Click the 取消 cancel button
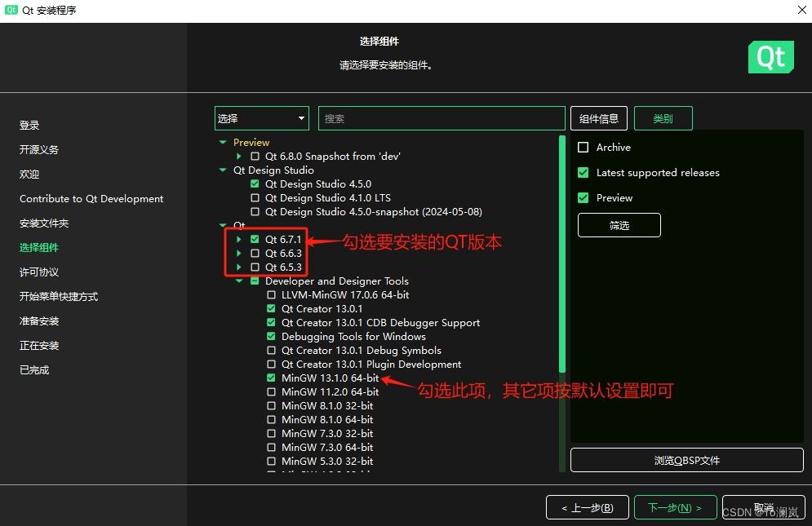812x526 pixels. coord(763,507)
